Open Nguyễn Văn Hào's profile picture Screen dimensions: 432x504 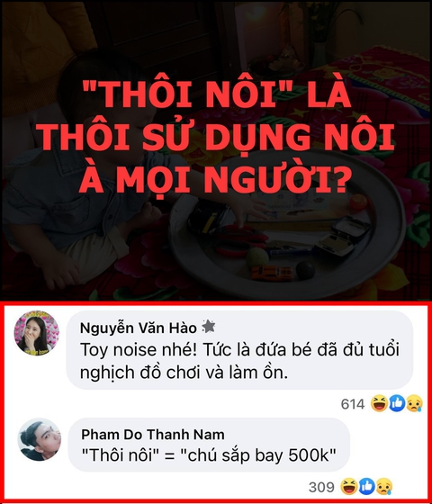pos(36,333)
